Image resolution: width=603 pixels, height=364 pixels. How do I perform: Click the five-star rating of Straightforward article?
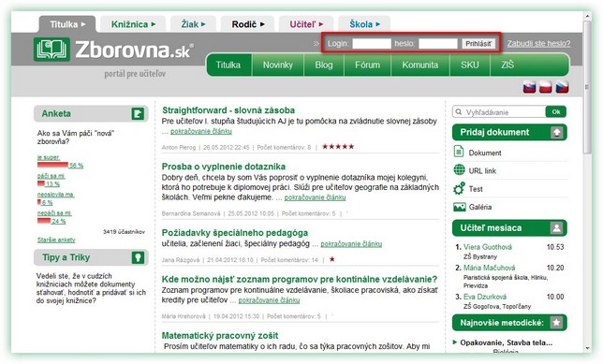tap(338, 147)
